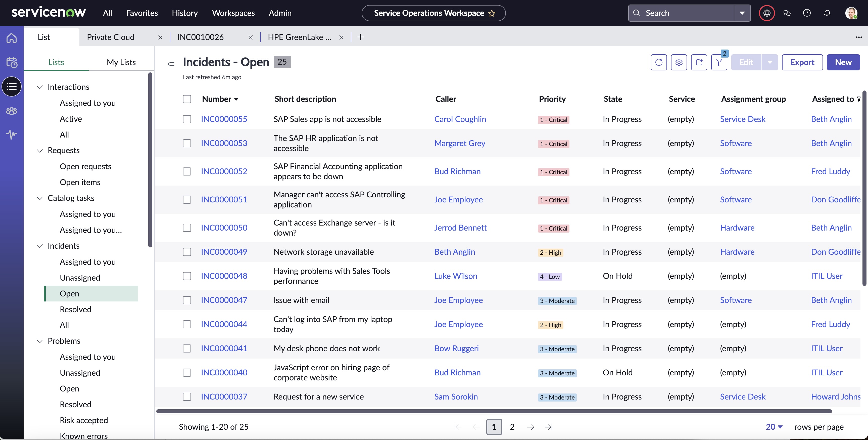The image size is (868, 440).
Task: Go to next page arrow
Action: click(x=530, y=427)
